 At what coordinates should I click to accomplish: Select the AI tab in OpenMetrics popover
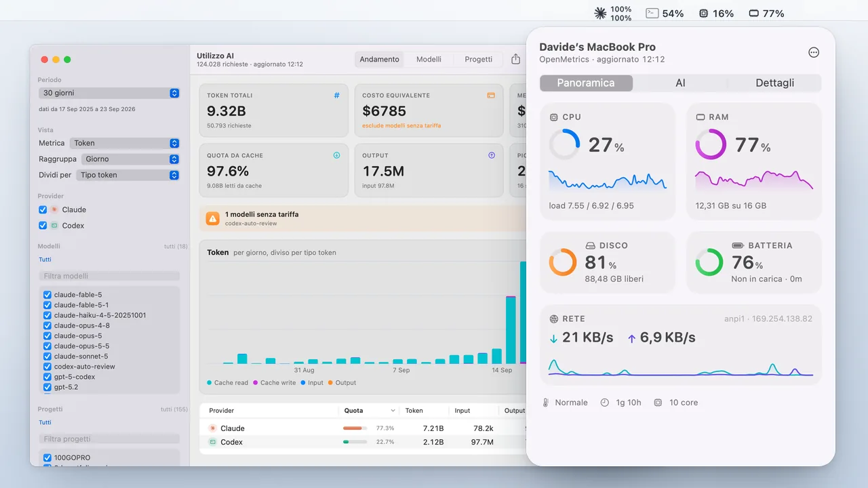680,83
